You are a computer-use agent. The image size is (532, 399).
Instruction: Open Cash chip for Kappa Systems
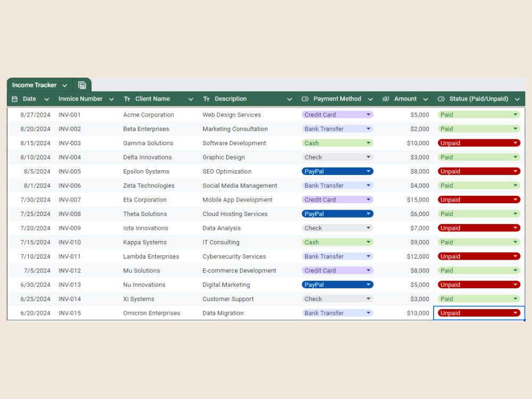[x=338, y=242]
